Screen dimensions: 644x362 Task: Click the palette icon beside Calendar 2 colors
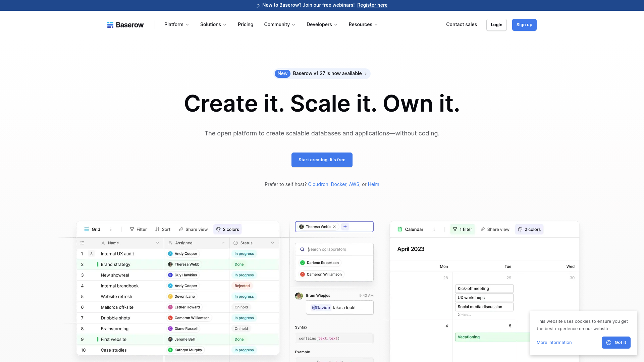pyautogui.click(x=520, y=229)
